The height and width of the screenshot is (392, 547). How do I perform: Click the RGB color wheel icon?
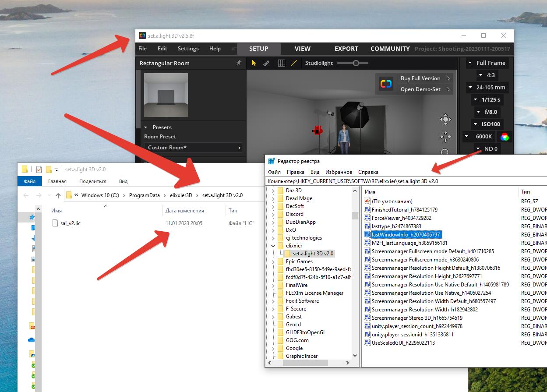pyautogui.click(x=505, y=136)
